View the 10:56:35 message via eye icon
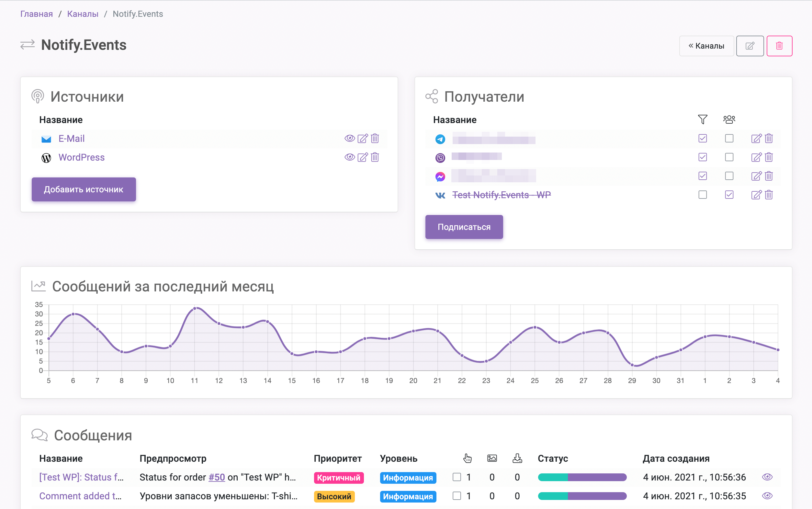Image resolution: width=812 pixels, height=509 pixels. click(767, 496)
